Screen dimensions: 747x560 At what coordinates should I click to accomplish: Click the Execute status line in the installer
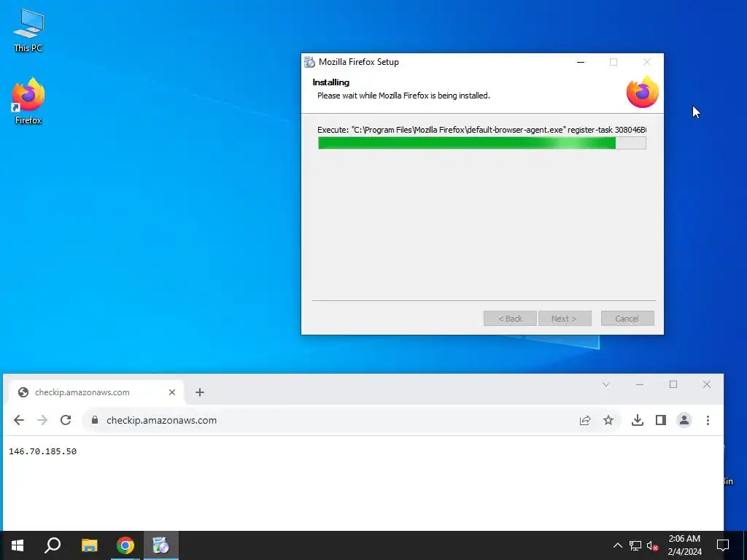coord(481,130)
